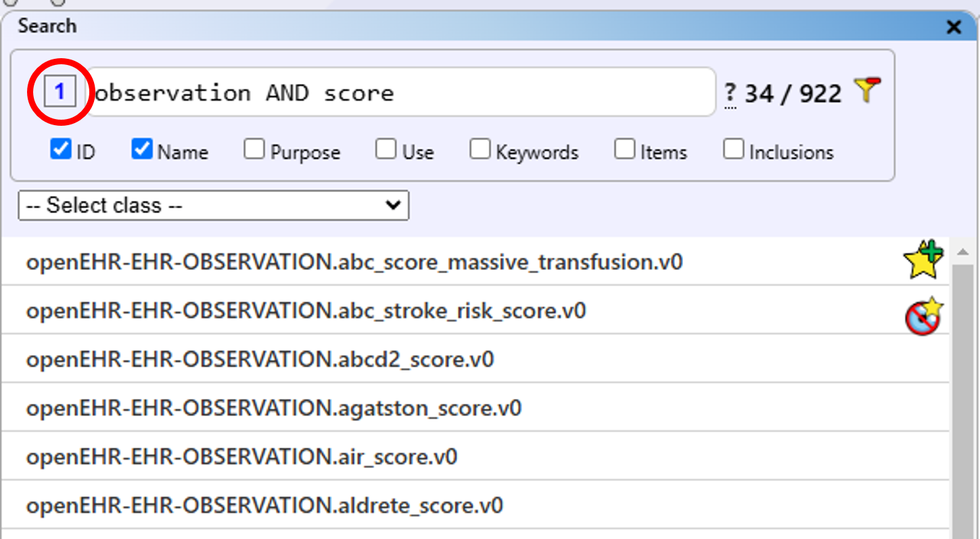The width and height of the screenshot is (980, 539).
Task: Open the agatston_score.v0 archetype
Action: [x=274, y=408]
